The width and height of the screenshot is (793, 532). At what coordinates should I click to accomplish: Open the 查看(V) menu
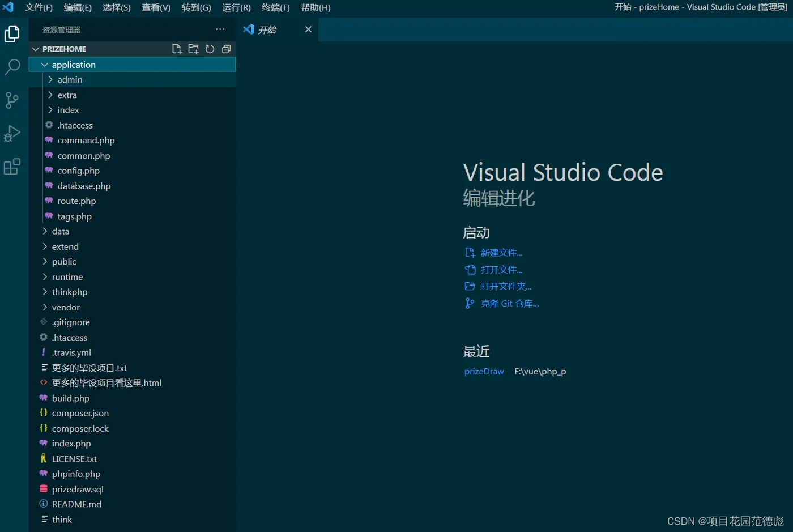156,7
